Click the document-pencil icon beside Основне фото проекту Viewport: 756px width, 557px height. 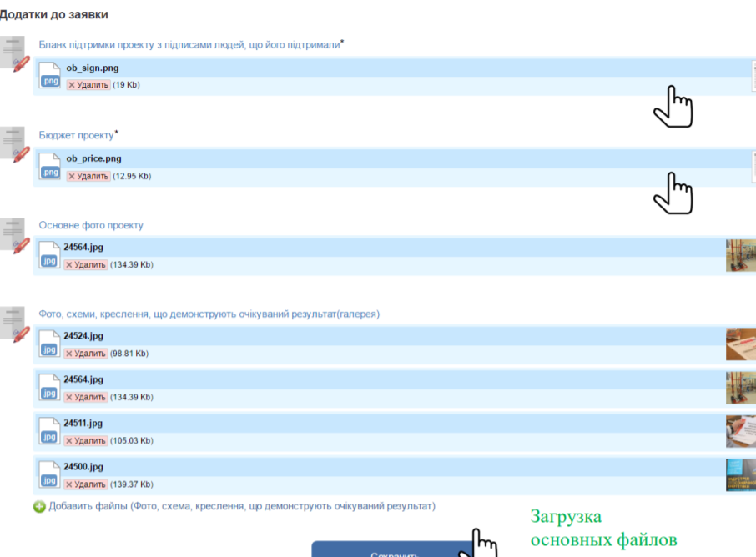(16, 235)
